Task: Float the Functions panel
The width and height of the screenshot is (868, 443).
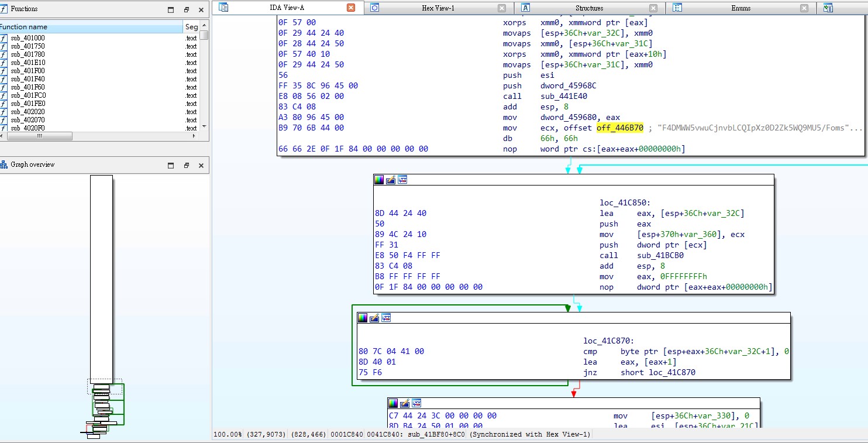Action: (187, 9)
